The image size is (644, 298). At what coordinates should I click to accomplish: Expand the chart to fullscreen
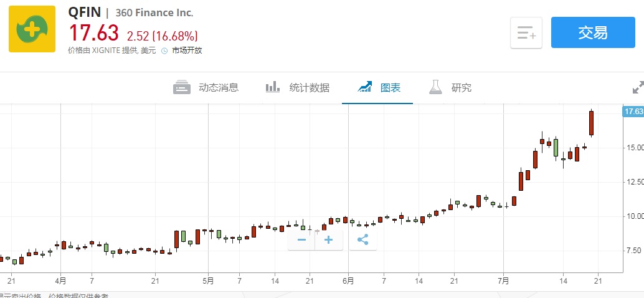click(637, 87)
